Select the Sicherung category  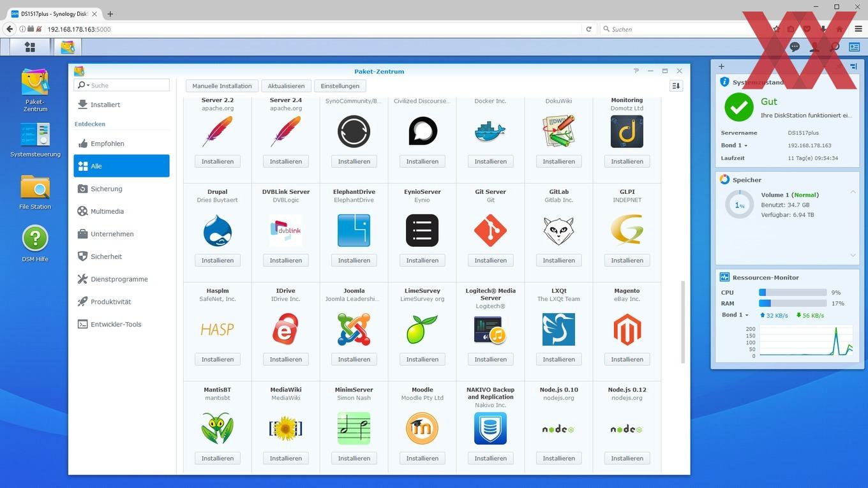coord(122,189)
